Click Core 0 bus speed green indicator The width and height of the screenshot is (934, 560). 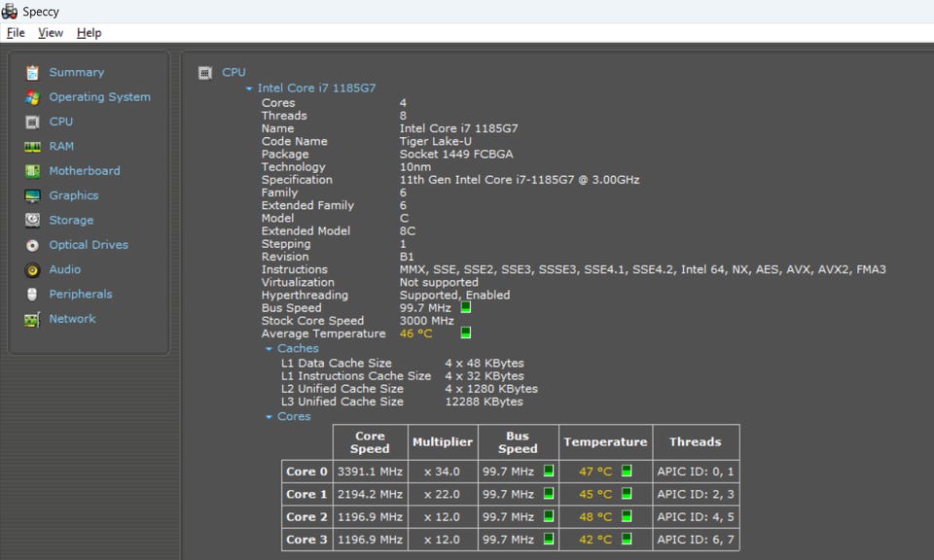click(549, 471)
